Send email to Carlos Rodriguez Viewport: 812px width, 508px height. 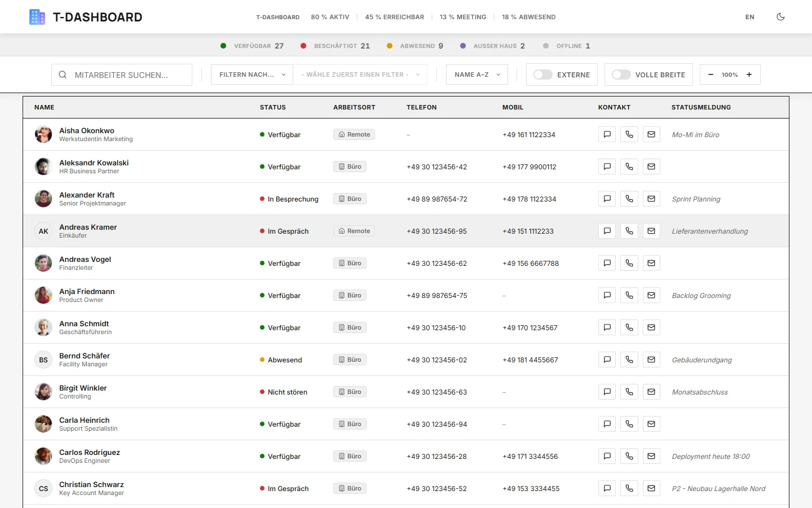[x=651, y=456]
